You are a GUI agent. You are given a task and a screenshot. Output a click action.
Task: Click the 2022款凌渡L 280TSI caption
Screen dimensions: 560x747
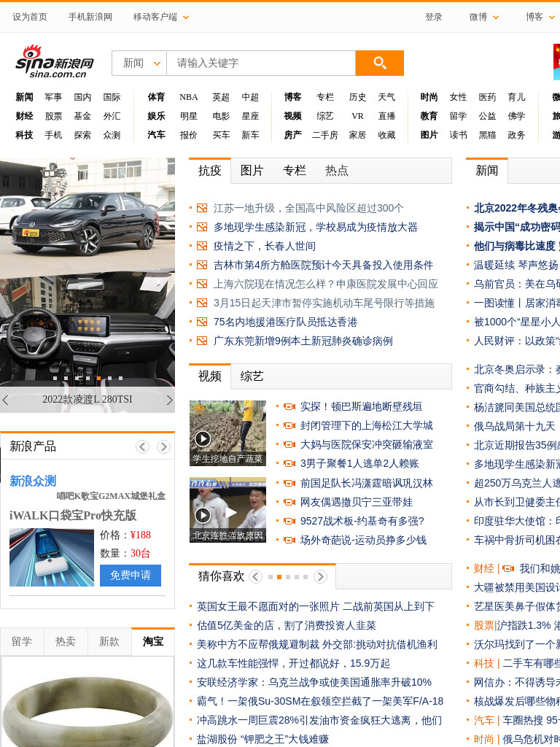click(87, 400)
